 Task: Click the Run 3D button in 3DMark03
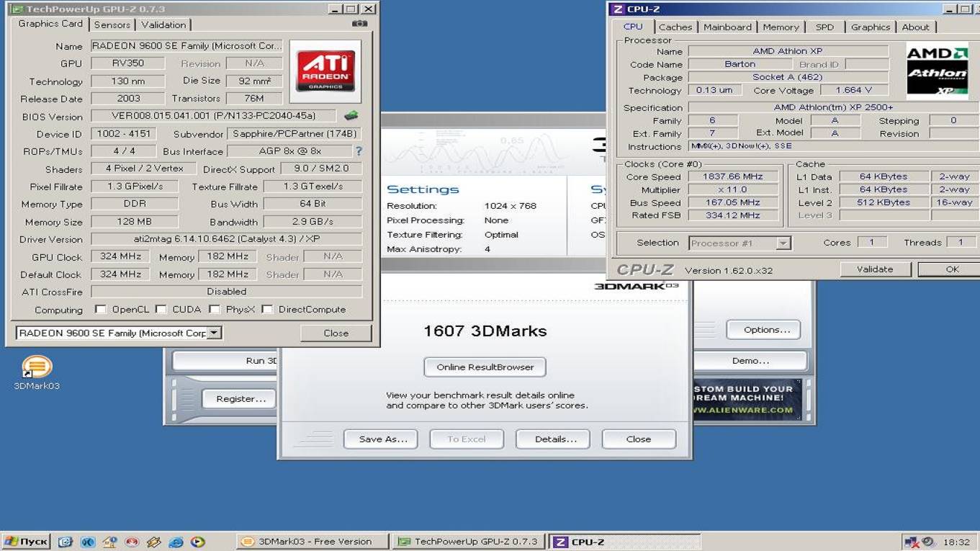[225, 361]
